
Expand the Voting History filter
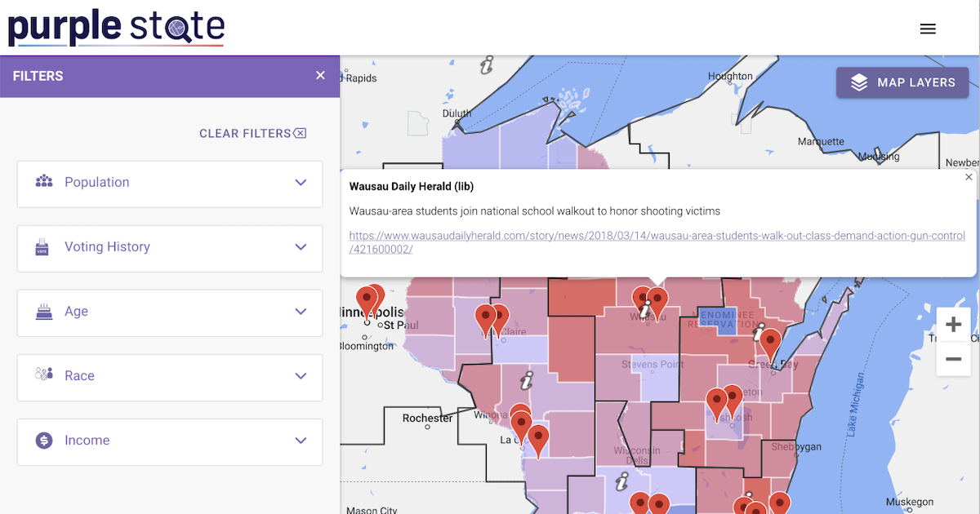pyautogui.click(x=301, y=247)
